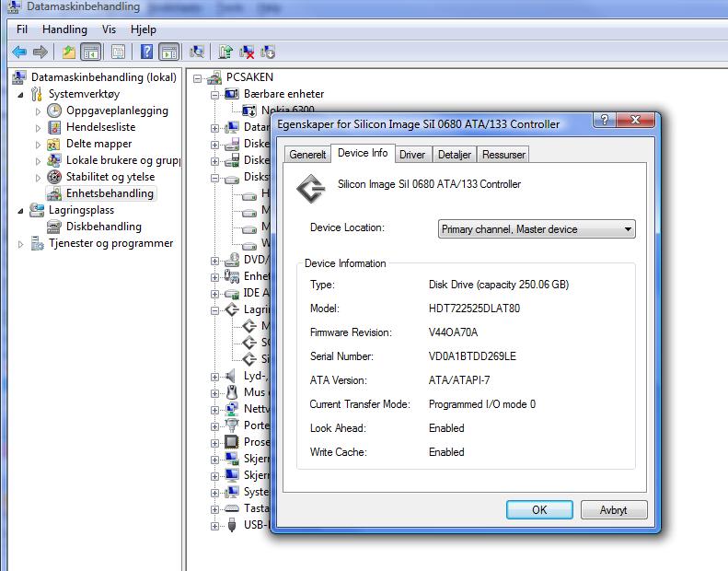This screenshot has height=571, width=728.
Task: Switch to the Driver tab
Action: click(x=412, y=155)
